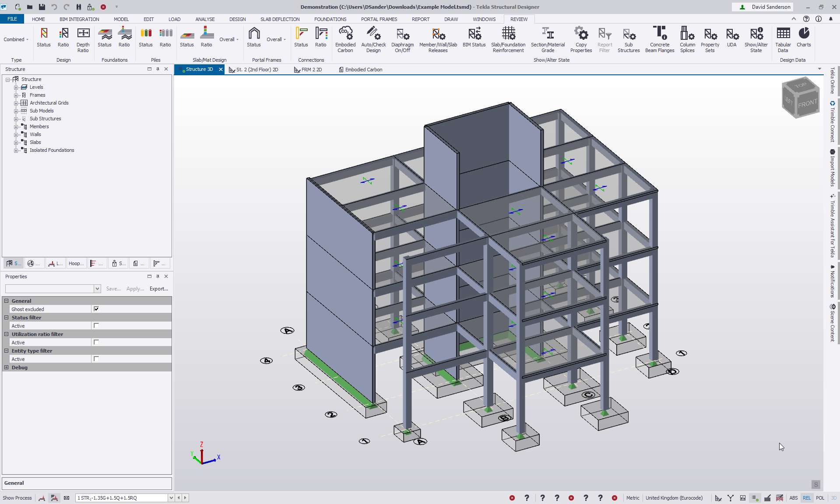Screen dimensions: 840x504
Task: Expand the Levels tree node
Action: click(x=16, y=87)
